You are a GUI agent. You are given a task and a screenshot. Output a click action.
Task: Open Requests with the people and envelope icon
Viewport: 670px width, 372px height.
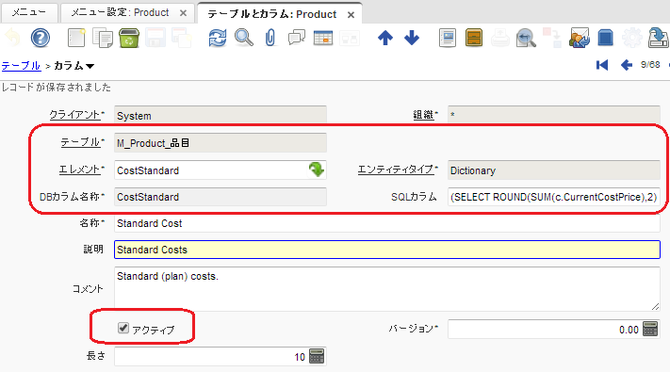579,38
